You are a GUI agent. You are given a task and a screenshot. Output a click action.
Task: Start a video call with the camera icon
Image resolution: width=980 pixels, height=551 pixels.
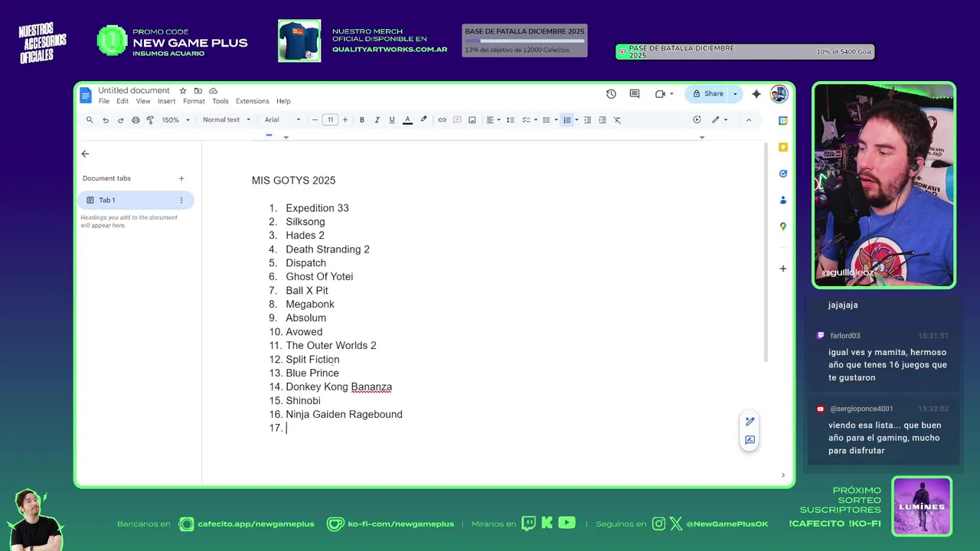click(x=660, y=94)
